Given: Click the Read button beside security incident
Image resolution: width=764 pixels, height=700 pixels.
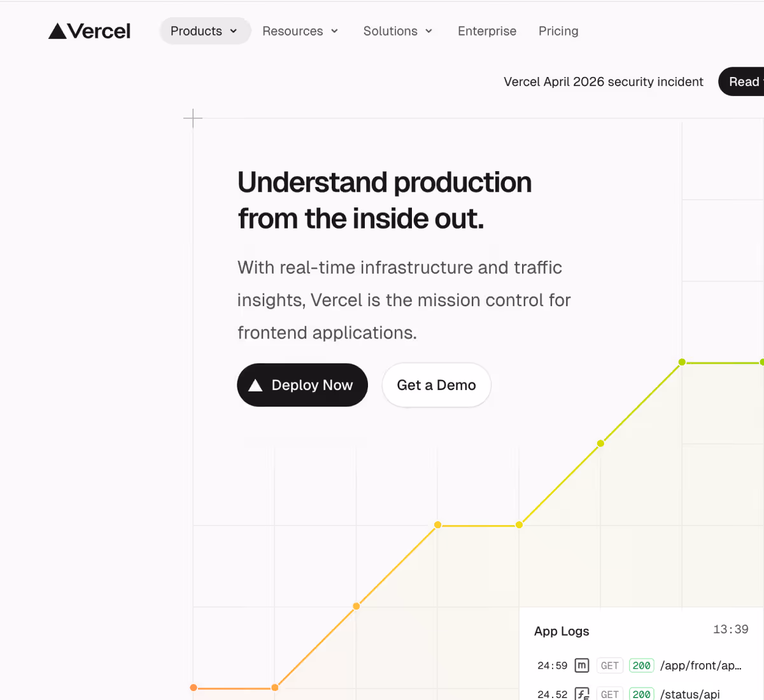Looking at the screenshot, I should click(742, 81).
